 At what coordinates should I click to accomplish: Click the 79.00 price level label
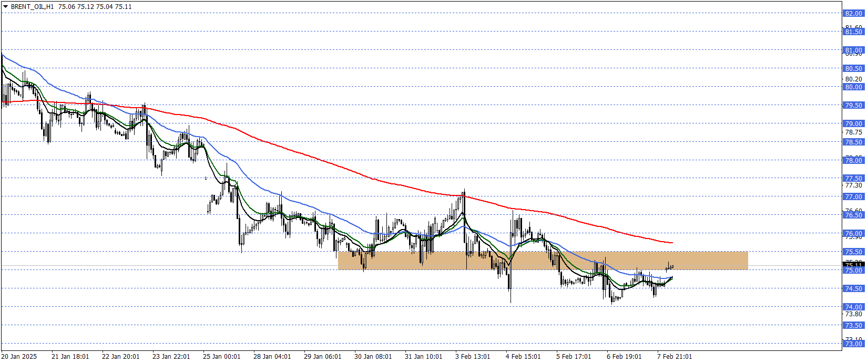pyautogui.click(x=853, y=124)
